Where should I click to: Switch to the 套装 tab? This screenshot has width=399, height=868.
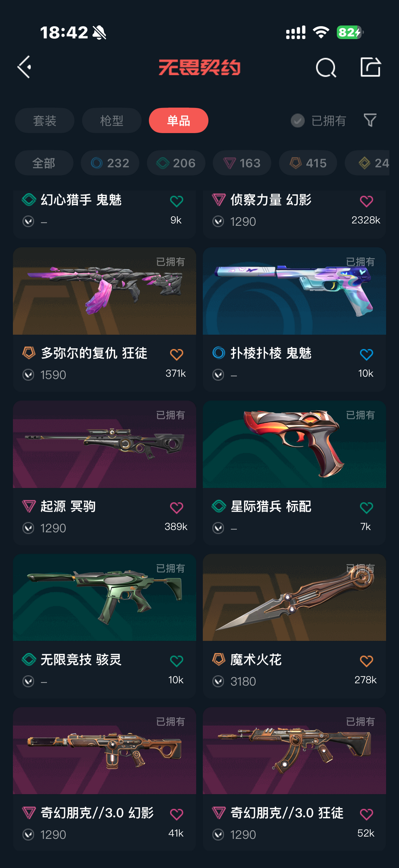45,121
